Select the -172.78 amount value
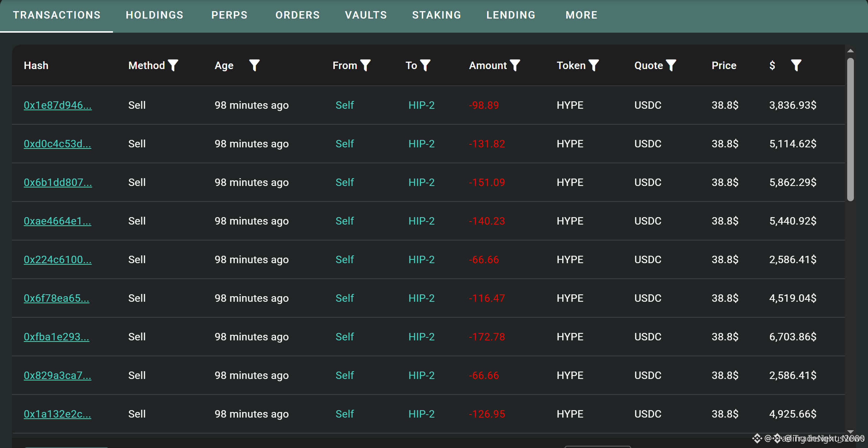The image size is (868, 448). click(x=487, y=337)
